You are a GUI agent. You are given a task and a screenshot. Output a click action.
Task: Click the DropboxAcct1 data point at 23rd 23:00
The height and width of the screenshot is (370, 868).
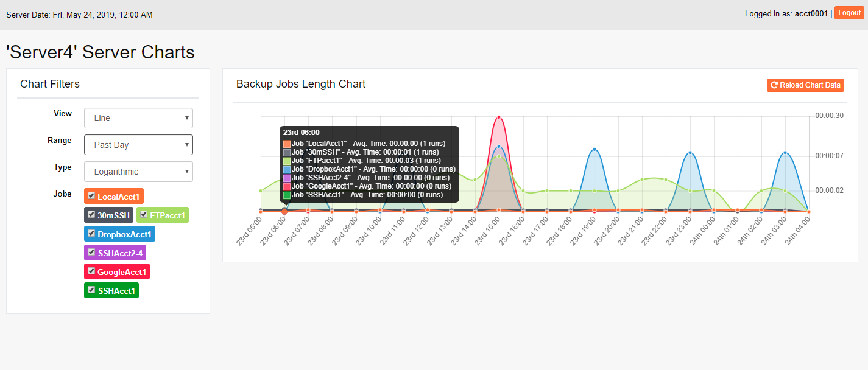[690, 152]
